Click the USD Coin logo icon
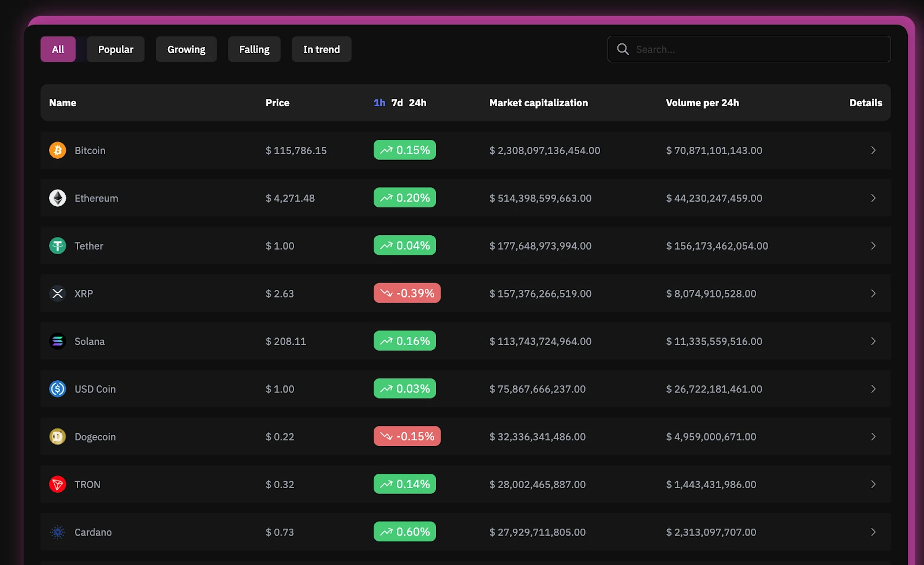The height and width of the screenshot is (565, 924). [58, 389]
